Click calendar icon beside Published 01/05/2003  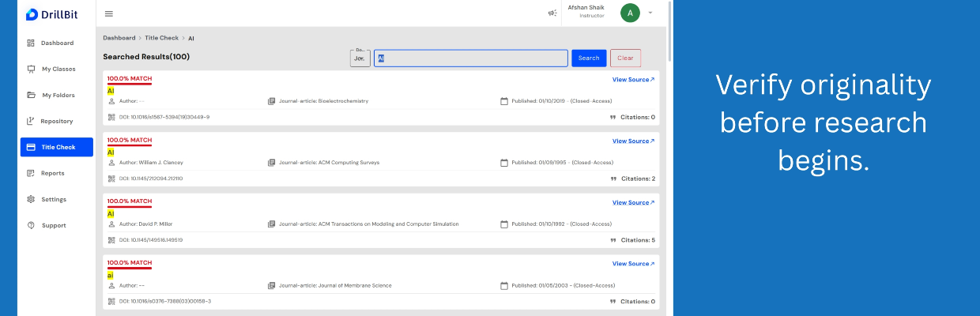coord(504,285)
